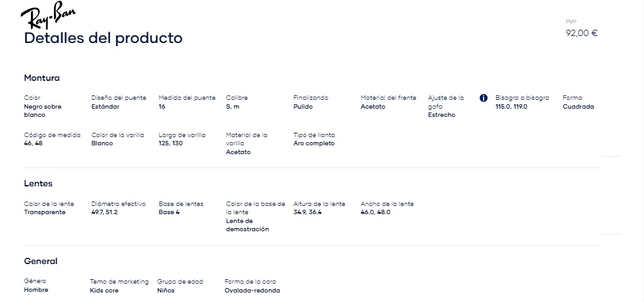Viewport: 644px width, 302px height.
Task: Select the Bisagra a bisagra measurement
Action: (x=511, y=107)
